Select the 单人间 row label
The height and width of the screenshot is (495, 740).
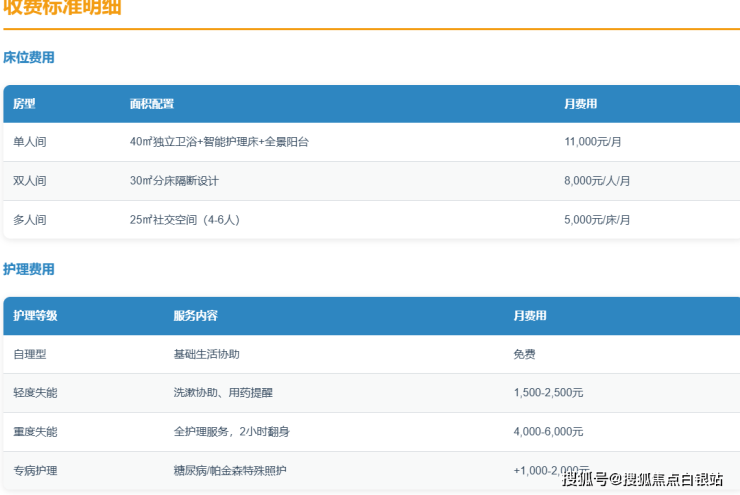pos(29,142)
